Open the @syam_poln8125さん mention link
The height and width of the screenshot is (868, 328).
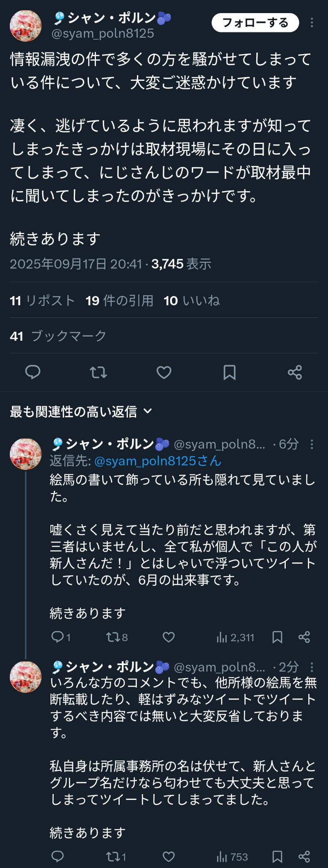coord(157,461)
